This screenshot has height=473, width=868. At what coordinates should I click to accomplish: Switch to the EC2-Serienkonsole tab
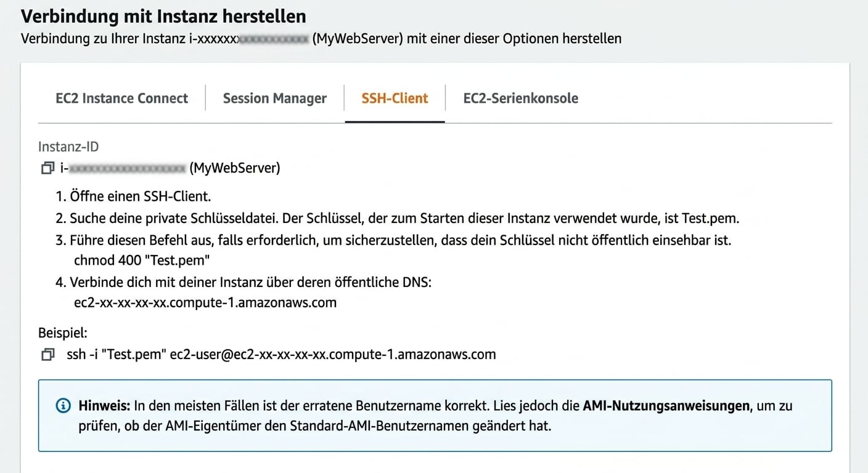(520, 98)
